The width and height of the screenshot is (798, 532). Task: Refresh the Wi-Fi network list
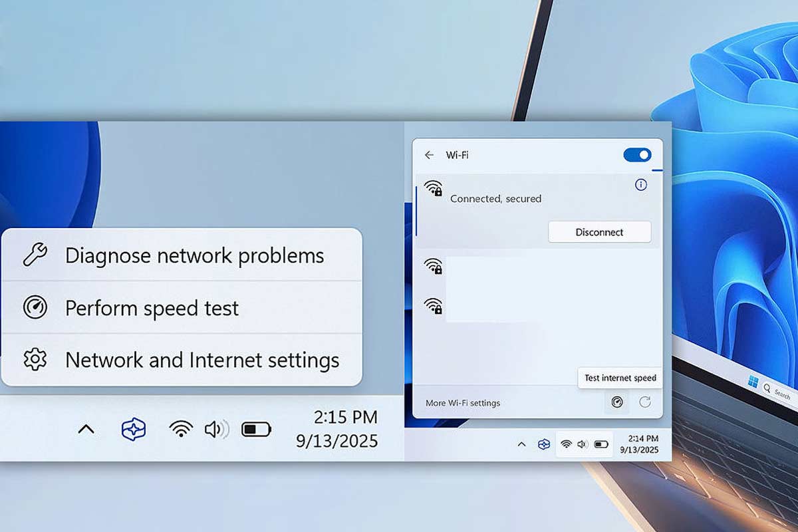[644, 402]
